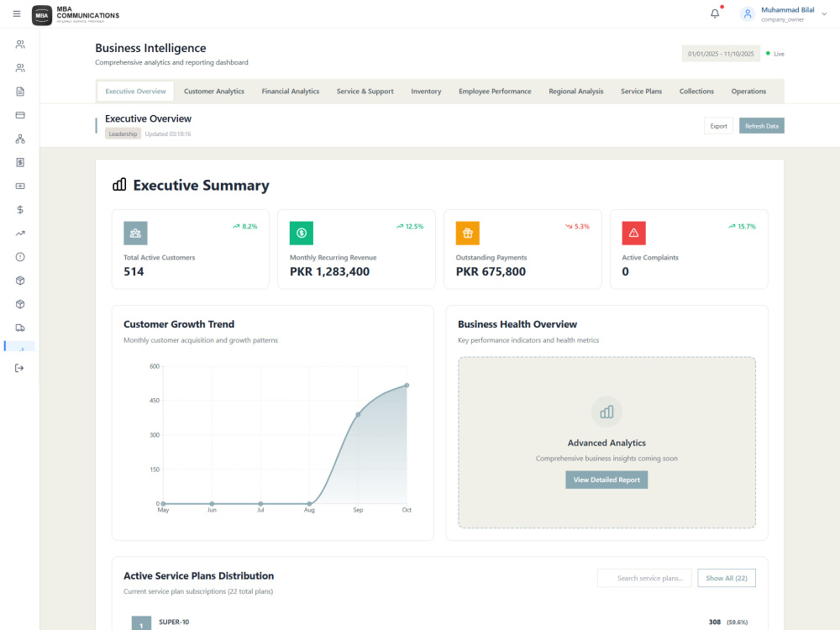Open the date range picker
The height and width of the screenshot is (630, 840).
tap(721, 54)
